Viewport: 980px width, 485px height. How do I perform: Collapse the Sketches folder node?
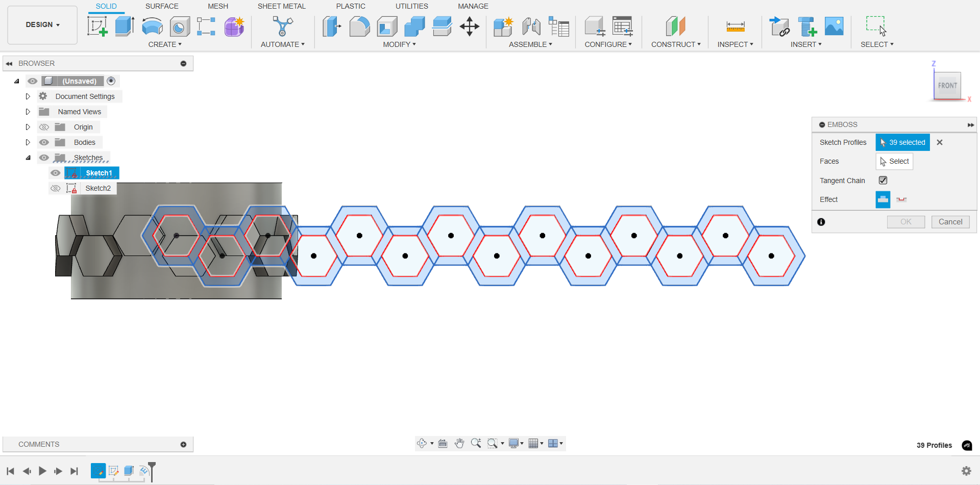pos(28,158)
